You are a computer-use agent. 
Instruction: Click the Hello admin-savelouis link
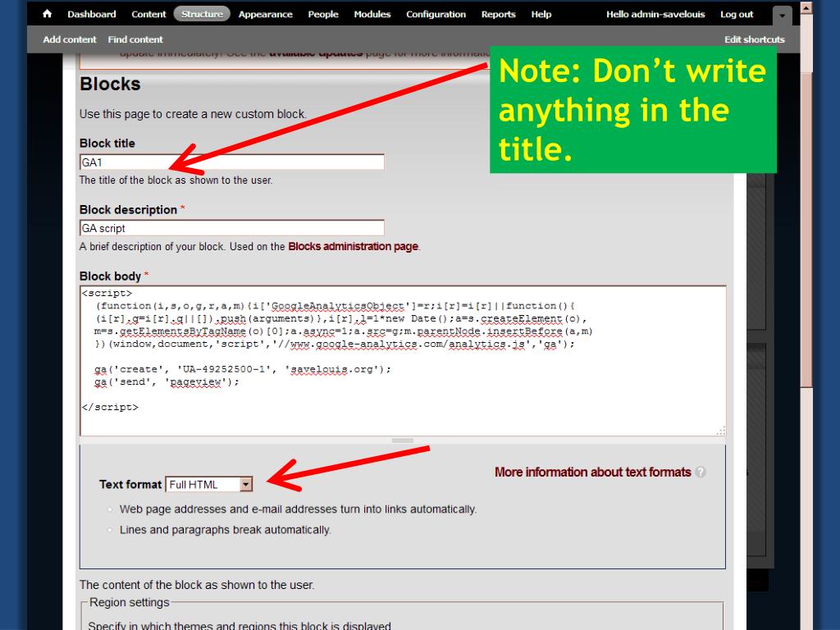coord(655,15)
